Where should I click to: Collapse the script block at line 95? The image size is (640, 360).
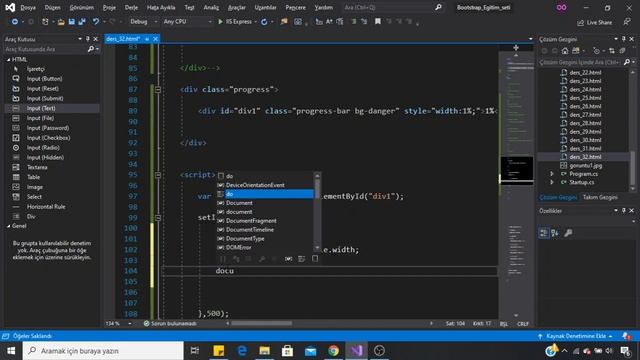click(x=158, y=175)
